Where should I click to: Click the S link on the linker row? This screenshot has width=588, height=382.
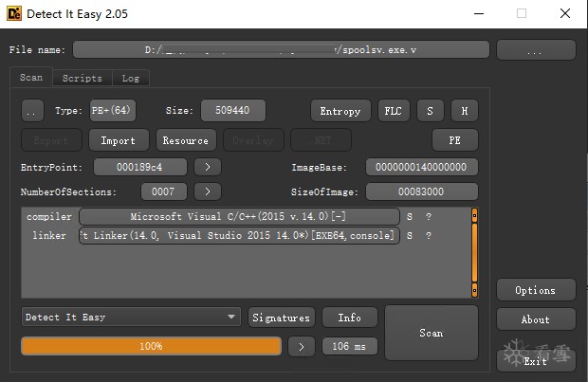pyautogui.click(x=410, y=236)
